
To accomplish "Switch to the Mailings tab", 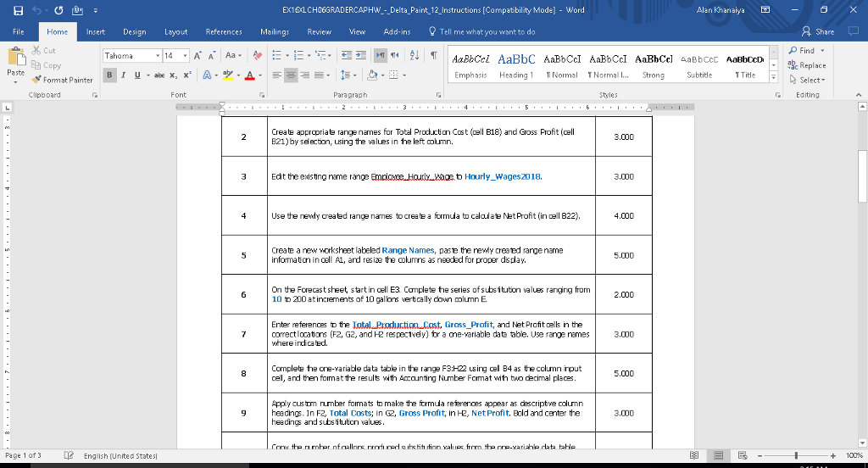I will pos(275,31).
